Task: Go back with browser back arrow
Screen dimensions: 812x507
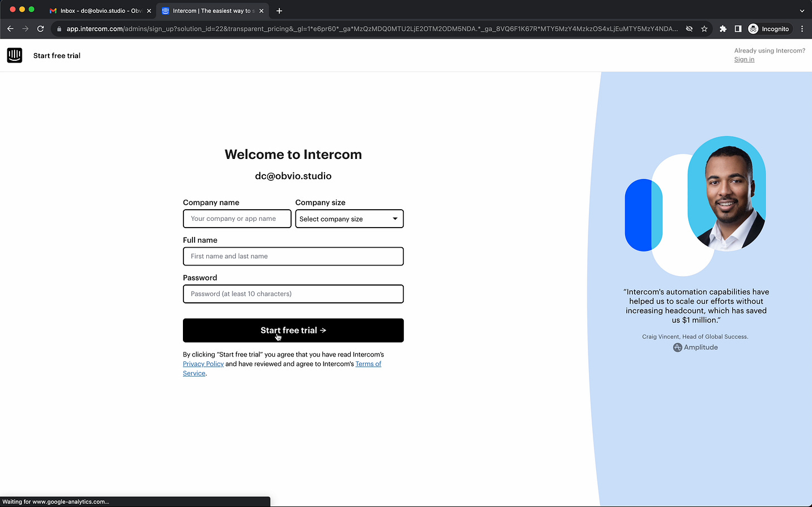Action: click(10, 28)
